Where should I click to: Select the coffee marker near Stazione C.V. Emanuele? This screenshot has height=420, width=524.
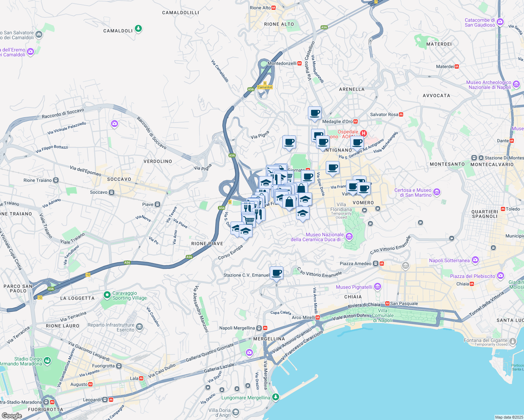(x=277, y=272)
